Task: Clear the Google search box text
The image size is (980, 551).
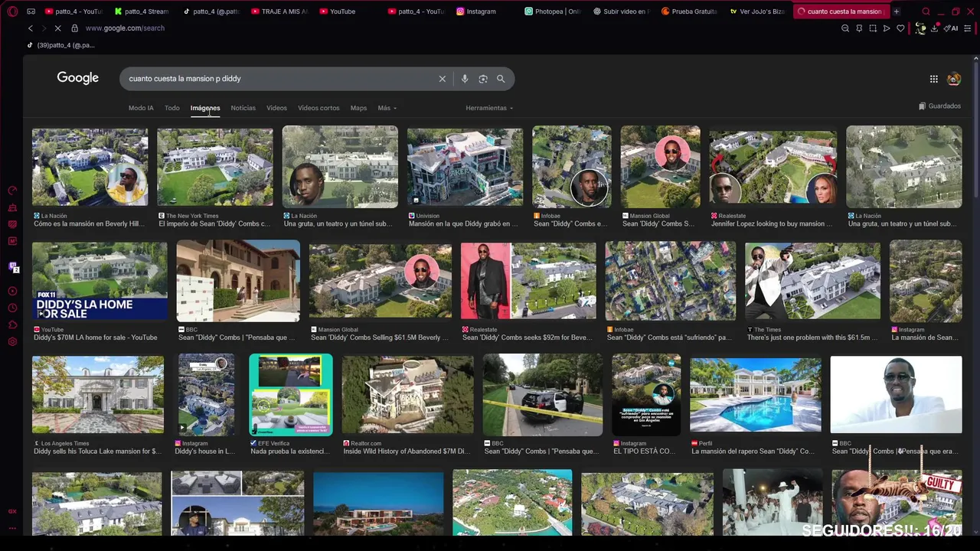Action: 442,79
